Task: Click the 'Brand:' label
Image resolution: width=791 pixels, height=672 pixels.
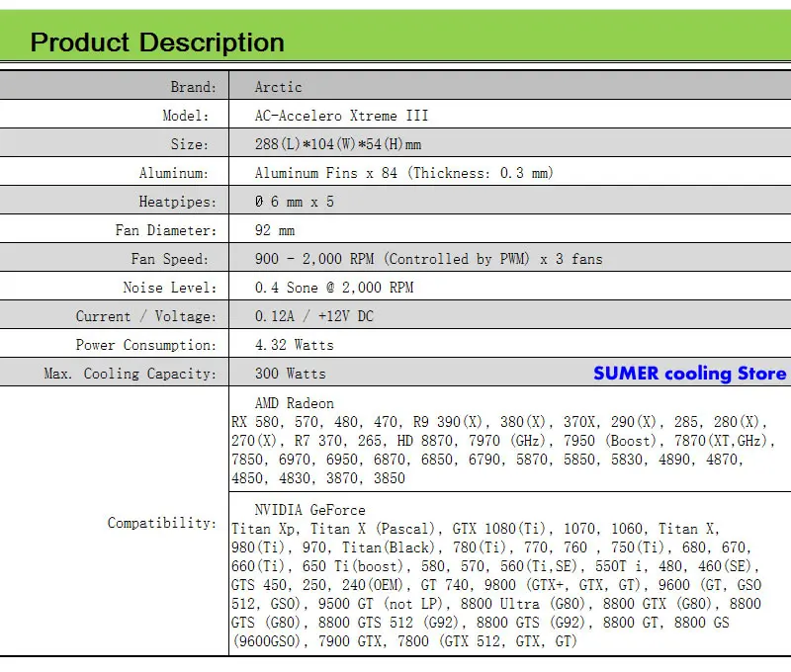Action: click(x=194, y=87)
